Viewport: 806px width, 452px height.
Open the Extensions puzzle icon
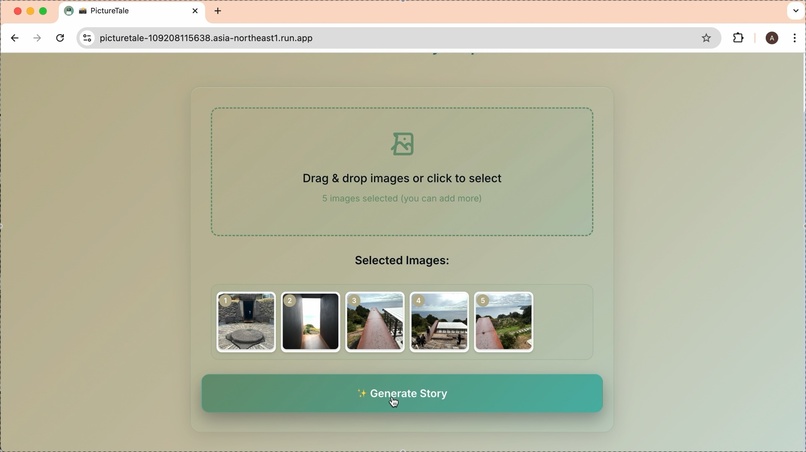pyautogui.click(x=738, y=38)
